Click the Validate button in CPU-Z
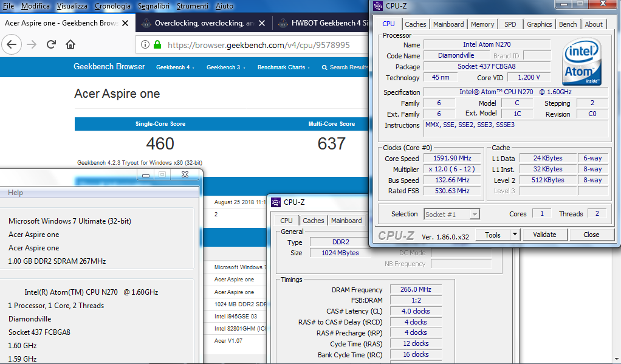This screenshot has width=621, height=364. (x=544, y=235)
